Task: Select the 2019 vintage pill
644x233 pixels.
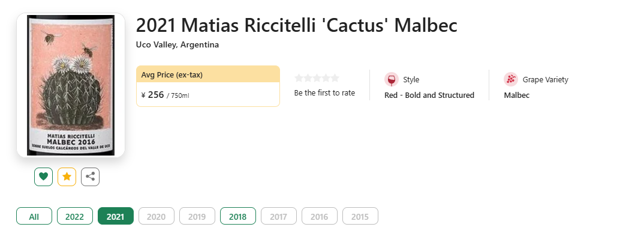Action: (197, 216)
